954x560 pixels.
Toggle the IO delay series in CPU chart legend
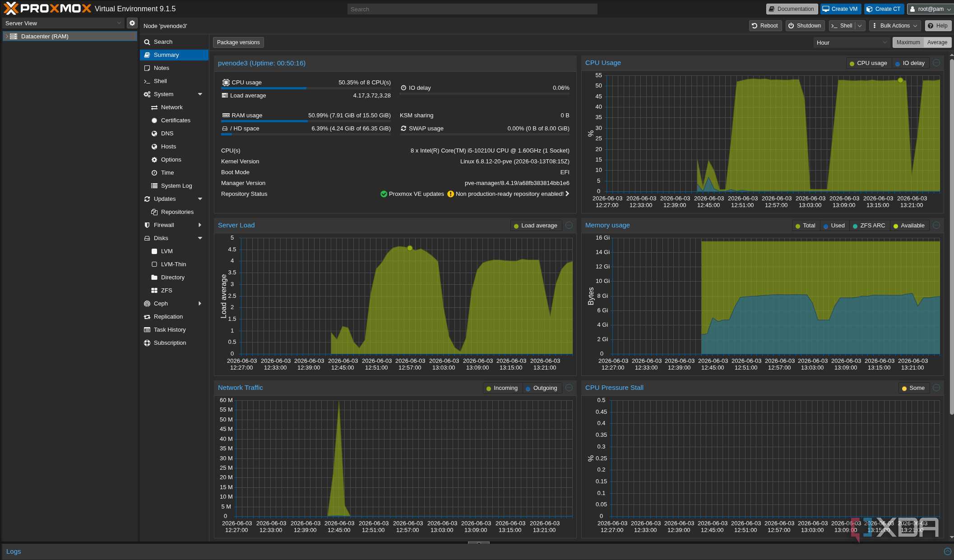910,63
